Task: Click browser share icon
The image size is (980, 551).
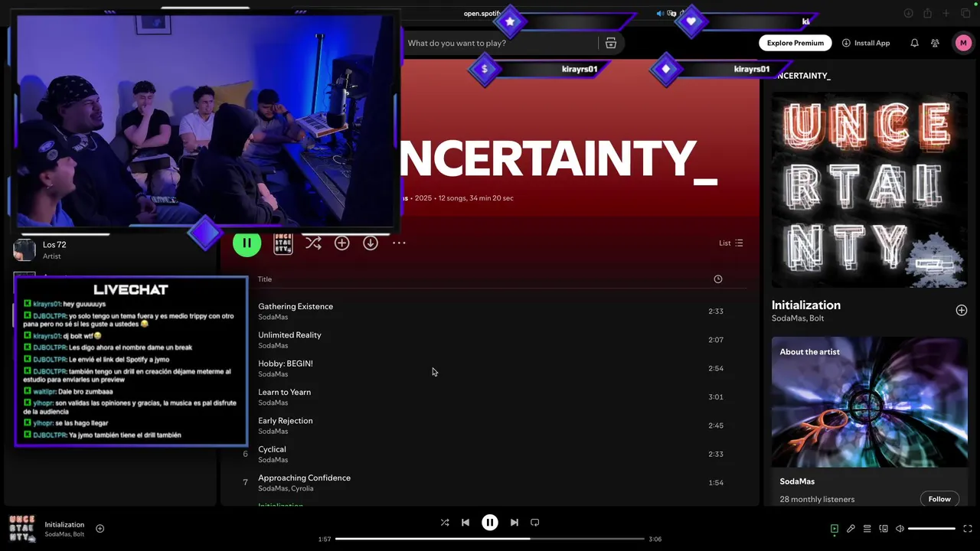Action: [x=927, y=13]
